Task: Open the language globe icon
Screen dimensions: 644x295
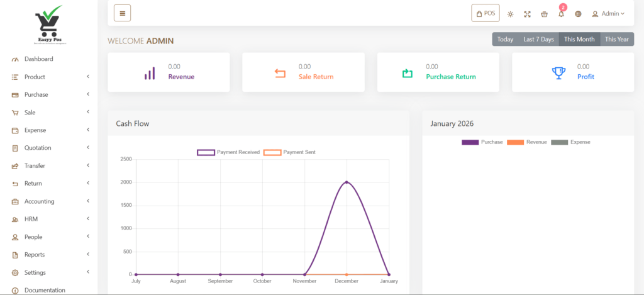Action: pos(578,14)
